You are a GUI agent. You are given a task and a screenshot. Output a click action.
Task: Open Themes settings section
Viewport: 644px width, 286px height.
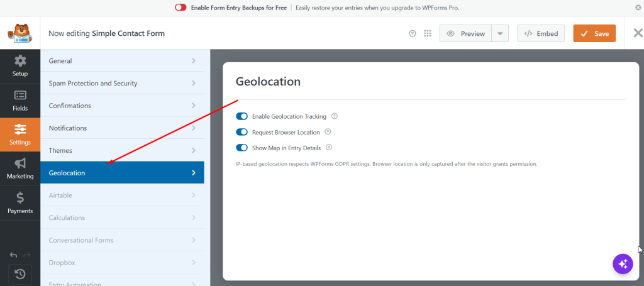coord(122,151)
